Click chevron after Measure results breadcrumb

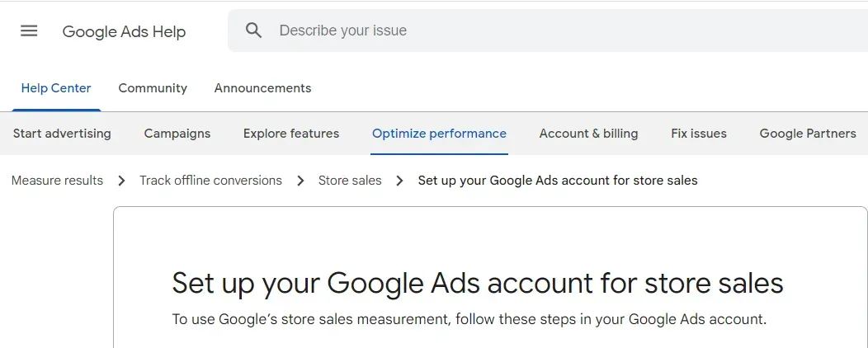coord(122,181)
